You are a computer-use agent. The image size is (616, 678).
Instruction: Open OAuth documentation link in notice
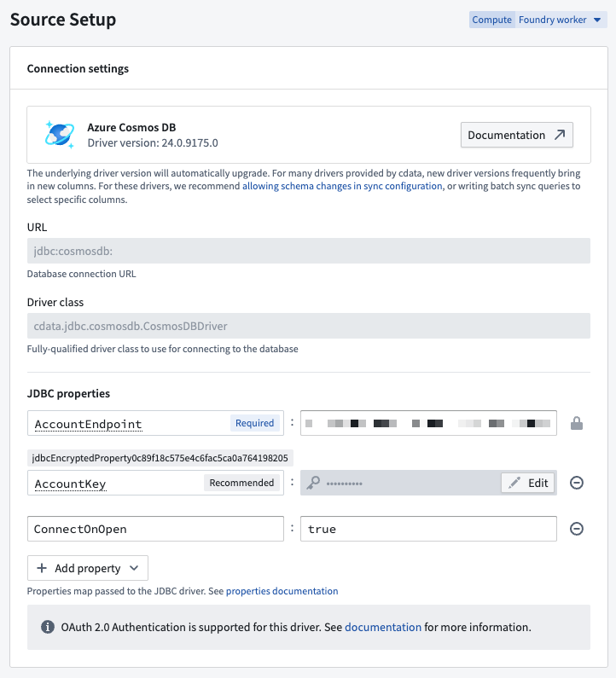click(x=382, y=627)
